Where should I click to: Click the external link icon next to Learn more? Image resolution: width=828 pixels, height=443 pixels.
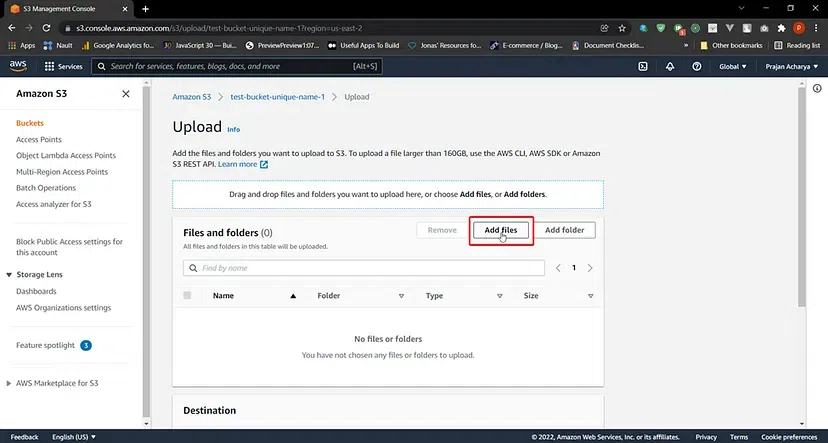click(x=264, y=164)
